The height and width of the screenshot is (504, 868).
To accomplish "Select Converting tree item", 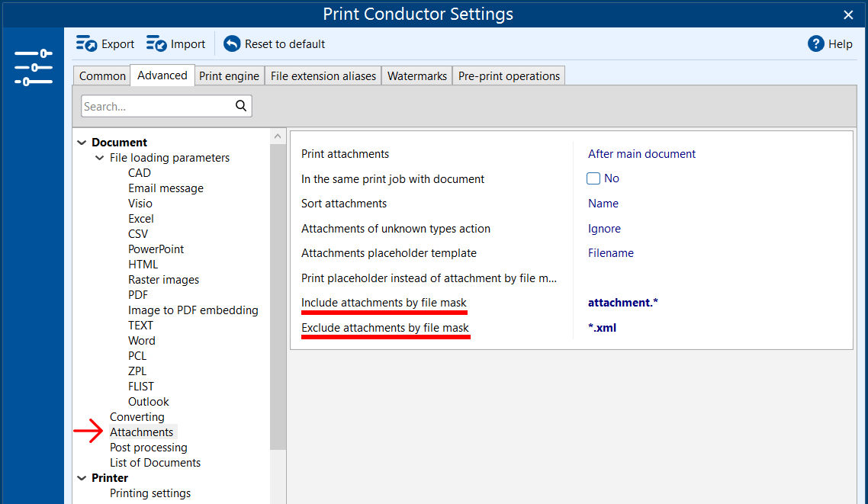I will [137, 417].
